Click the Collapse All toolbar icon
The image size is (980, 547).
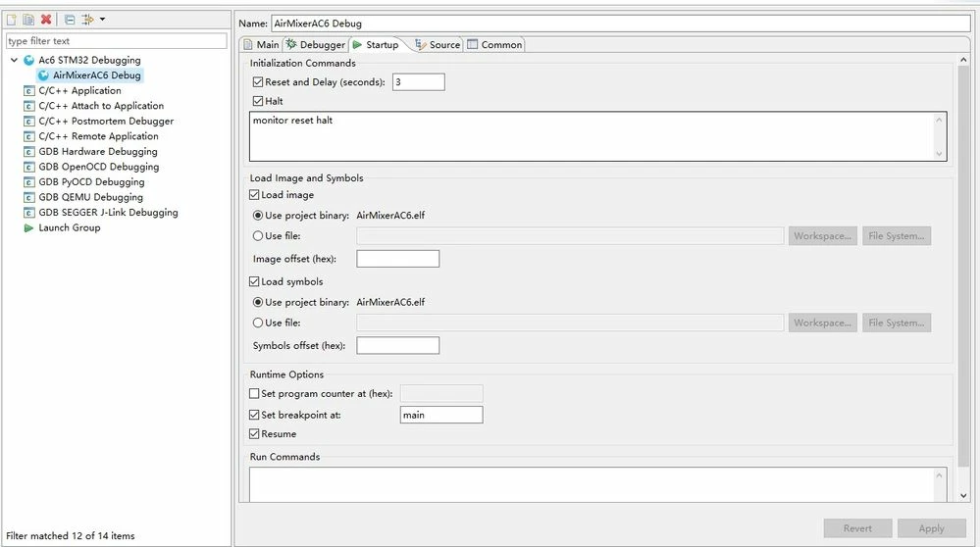(x=70, y=20)
